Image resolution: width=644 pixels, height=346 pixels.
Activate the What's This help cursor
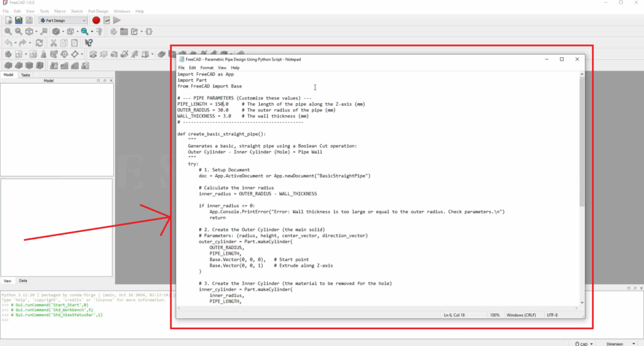[x=89, y=43]
